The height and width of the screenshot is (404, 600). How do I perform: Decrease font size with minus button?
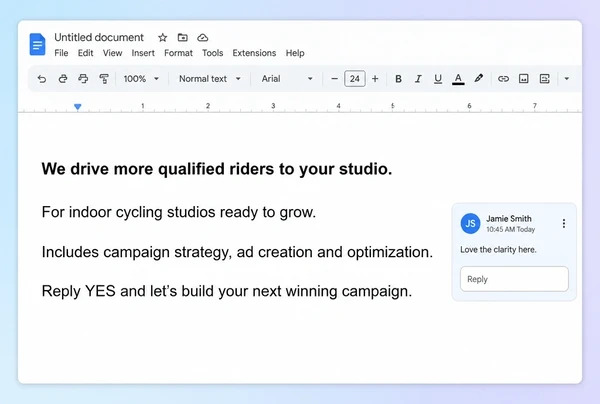(x=334, y=79)
